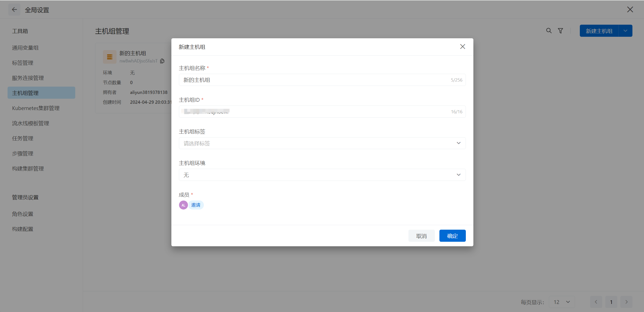The image size is (644, 312).
Task: Close the 新建主机组 dialog
Action: coord(463,47)
